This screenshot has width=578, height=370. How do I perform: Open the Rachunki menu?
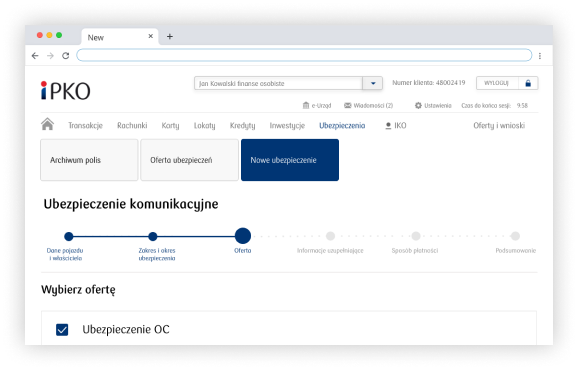coord(132,126)
